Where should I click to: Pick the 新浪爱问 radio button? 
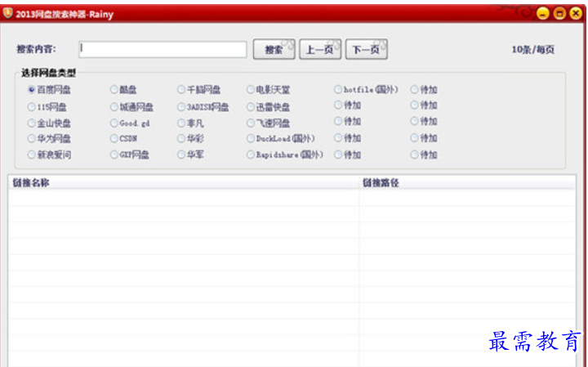click(x=49, y=154)
